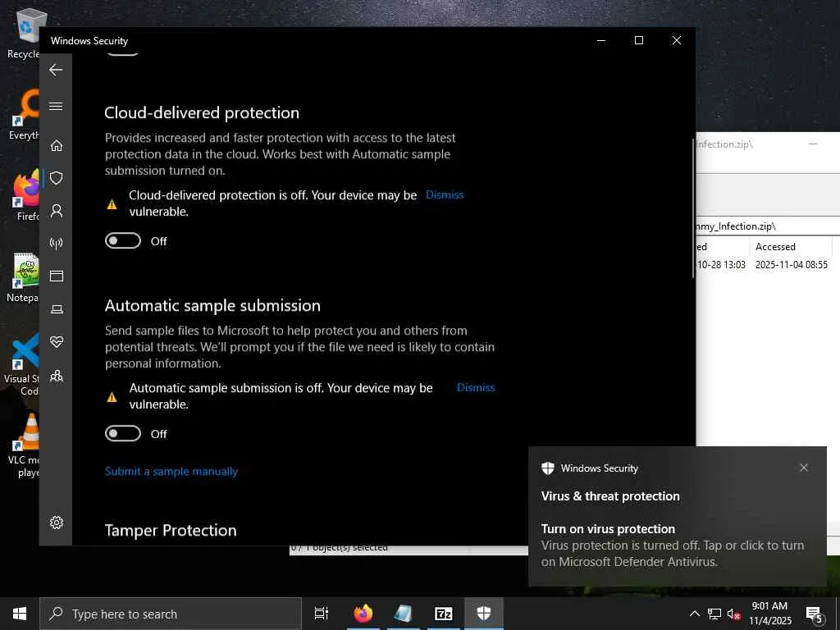Open Firewall & network protection icon
This screenshot has width=840, height=630.
(57, 243)
